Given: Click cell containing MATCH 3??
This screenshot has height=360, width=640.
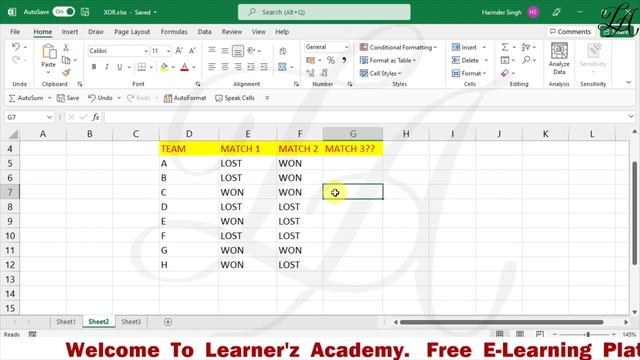Looking at the screenshot, I should click(353, 149).
